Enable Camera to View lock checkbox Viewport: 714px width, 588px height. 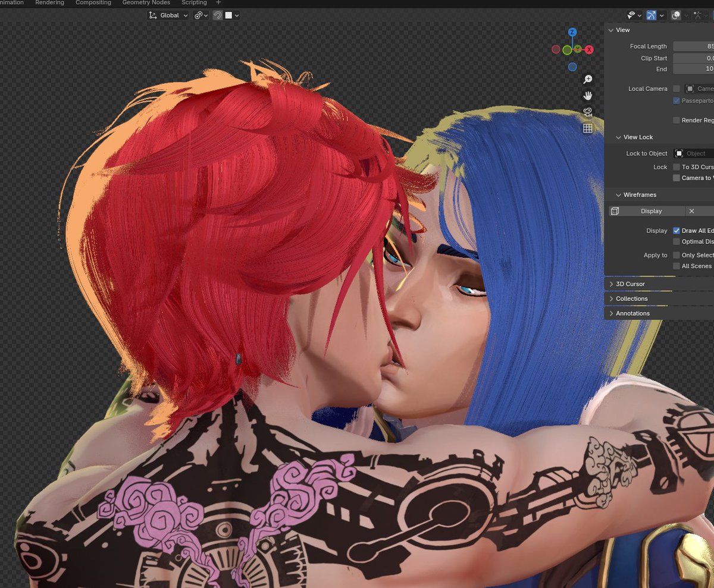pos(677,178)
